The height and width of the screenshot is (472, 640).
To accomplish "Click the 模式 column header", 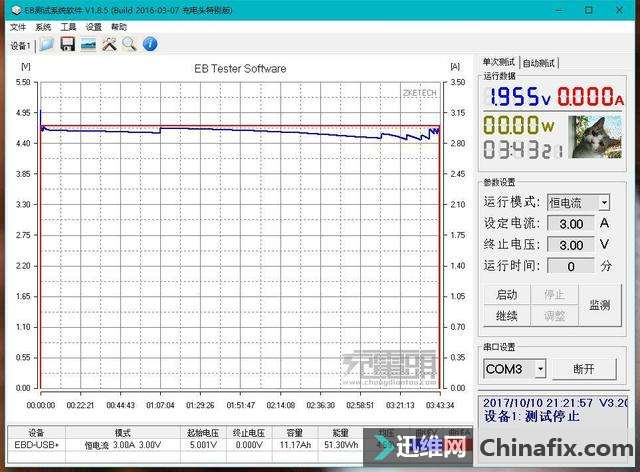I will 123,433.
